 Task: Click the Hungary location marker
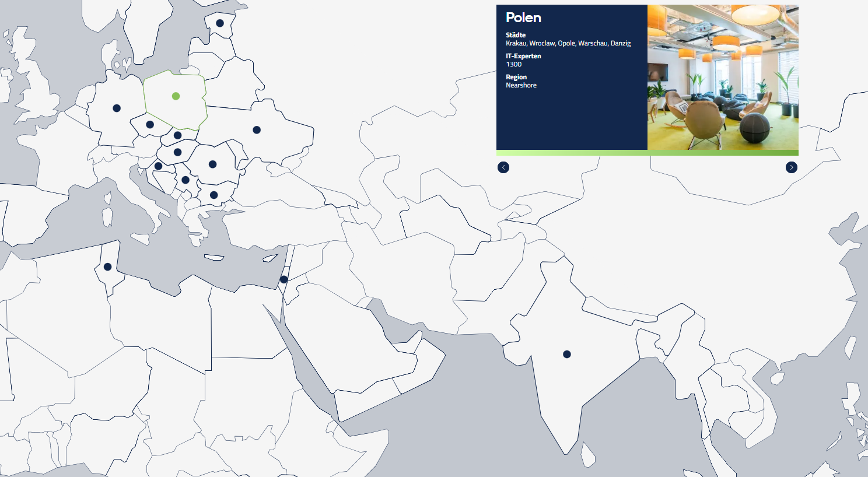[177, 152]
